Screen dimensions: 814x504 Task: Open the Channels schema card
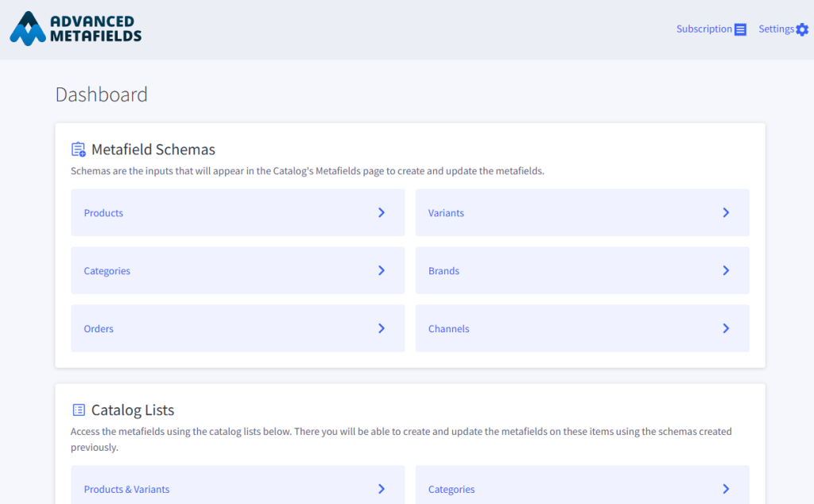583,328
